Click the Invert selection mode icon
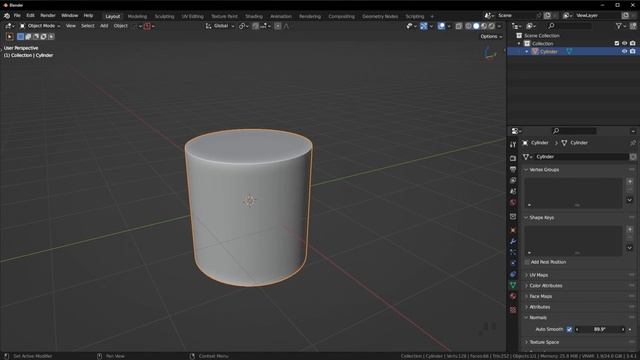Image resolution: width=640 pixels, height=360 pixels. tap(43, 37)
